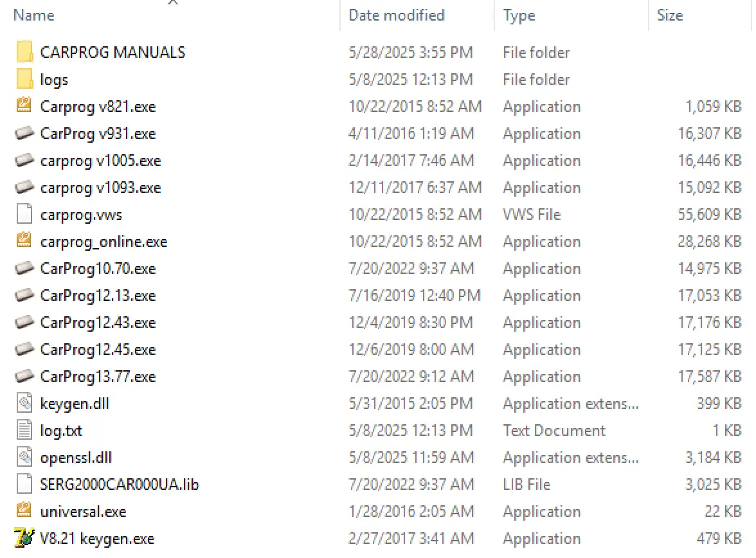Select the file name carprog v1093.exe
Screen dimensions: 756x558
100,188
